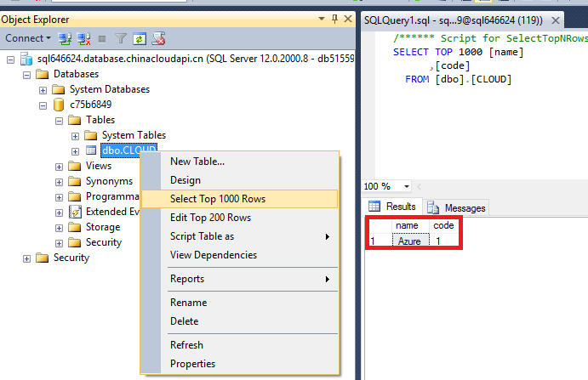Expand System Tables folder
This screenshot has width=588, height=380.
point(75,136)
